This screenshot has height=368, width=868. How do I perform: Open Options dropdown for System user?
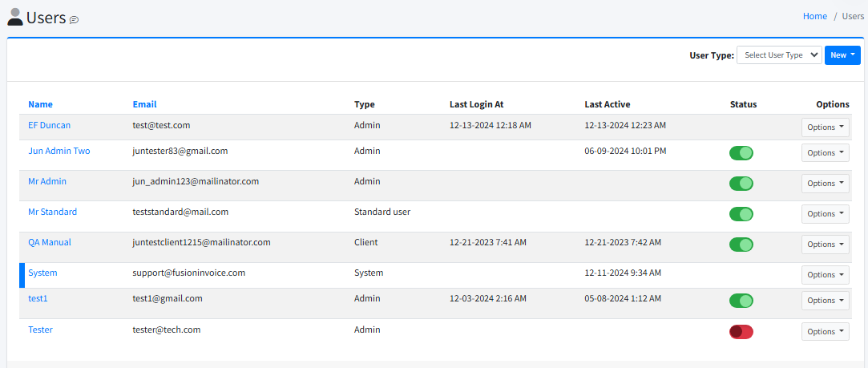[825, 275]
